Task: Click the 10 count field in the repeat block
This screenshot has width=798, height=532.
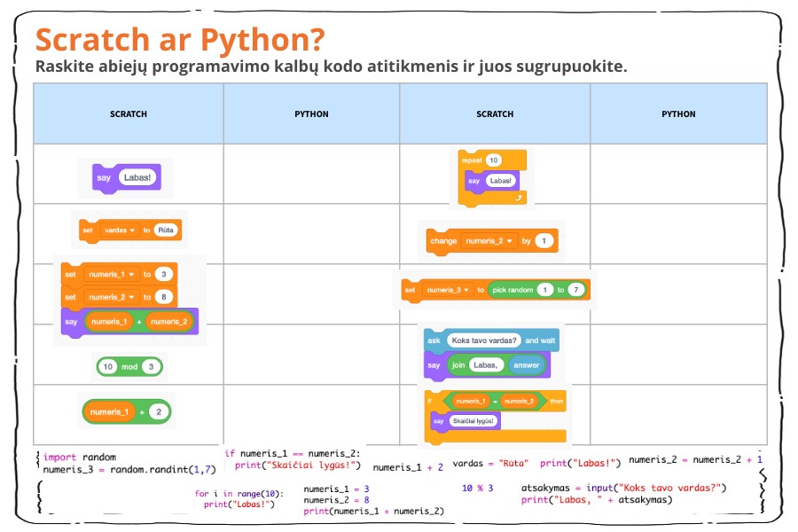Action: click(493, 160)
